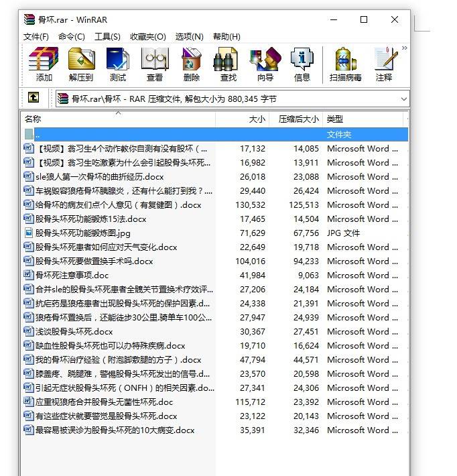
Task: Select the parent folder ".." row
Action: point(38,134)
